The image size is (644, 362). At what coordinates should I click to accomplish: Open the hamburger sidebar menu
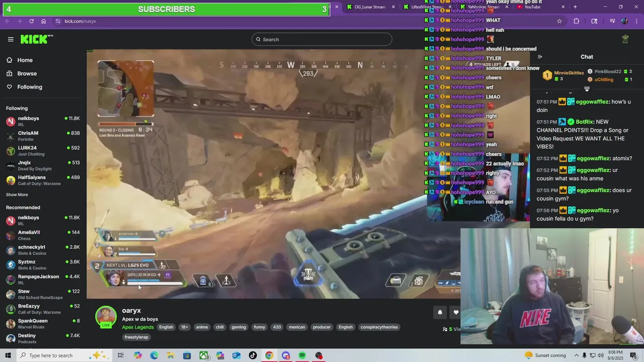[x=11, y=39]
